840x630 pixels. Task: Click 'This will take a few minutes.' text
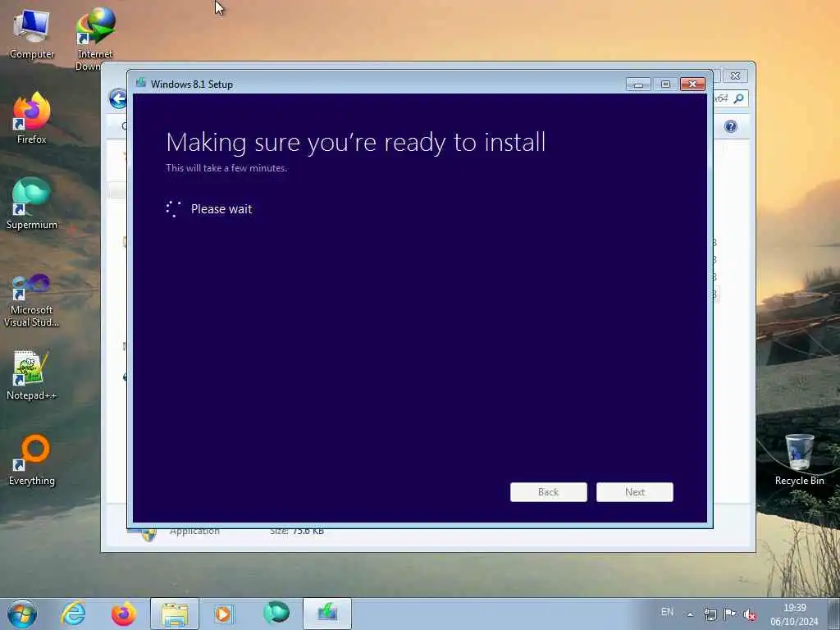pos(226,167)
